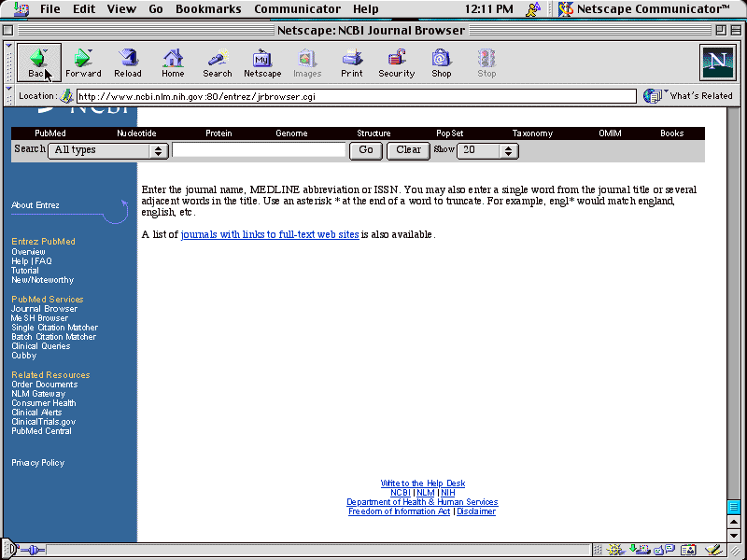Click the scrollbar up arrow
This screenshot has width=747, height=560.
(x=734, y=523)
